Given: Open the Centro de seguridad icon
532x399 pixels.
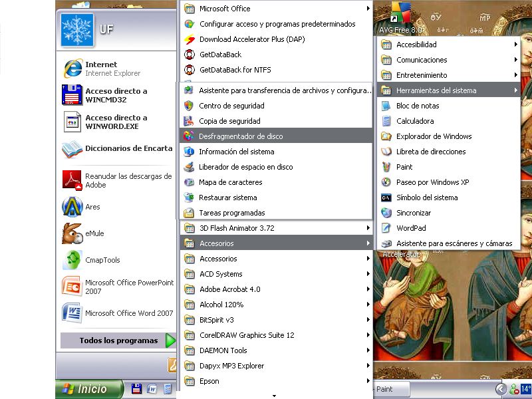Looking at the screenshot, I should point(189,106).
